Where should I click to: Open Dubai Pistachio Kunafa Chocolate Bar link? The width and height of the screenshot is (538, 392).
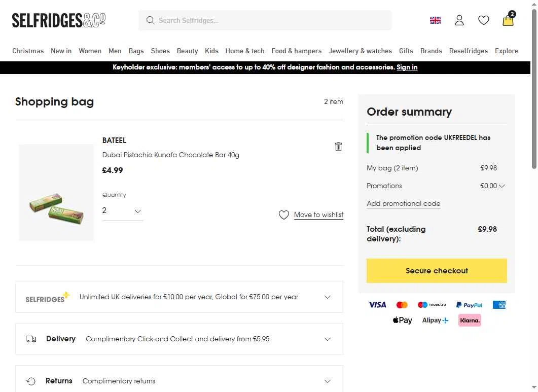tap(170, 155)
